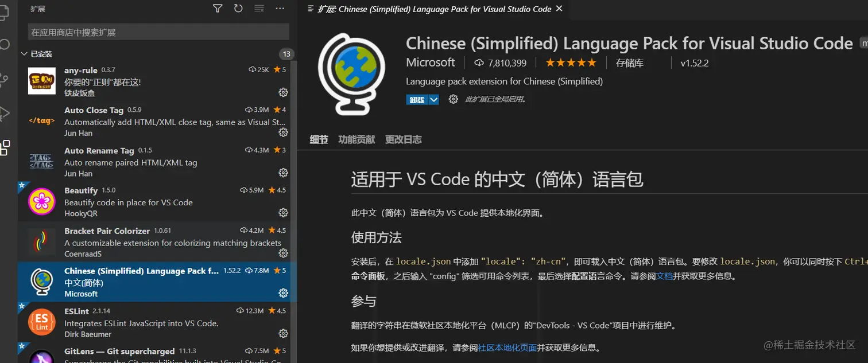This screenshot has width=868, height=363.
Task: Select the Auto Close Tag extension
Action: point(154,121)
